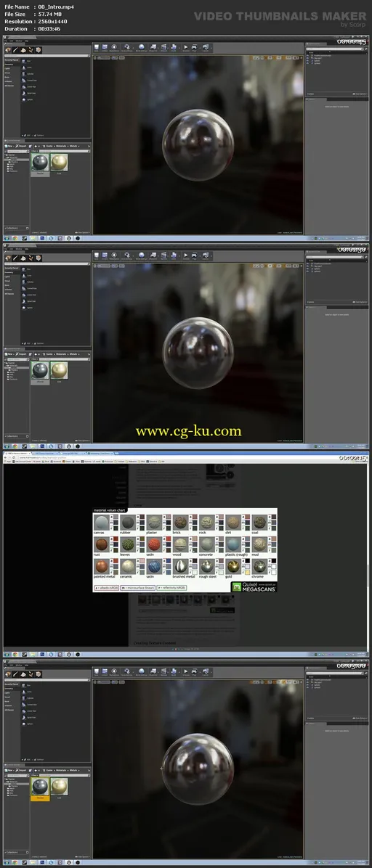
Task: Click Launch toolbar icon in second video frame
Action: pyautogui.click(x=205, y=254)
